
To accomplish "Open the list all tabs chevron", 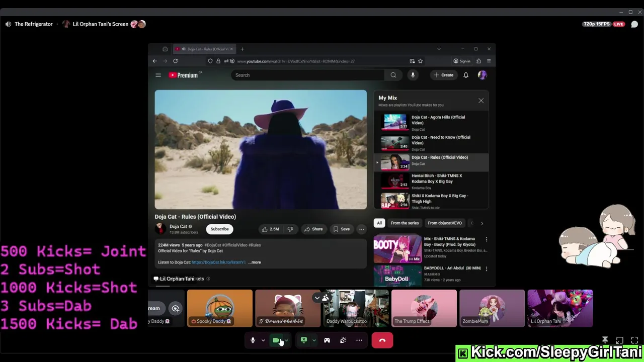I will tap(439, 49).
